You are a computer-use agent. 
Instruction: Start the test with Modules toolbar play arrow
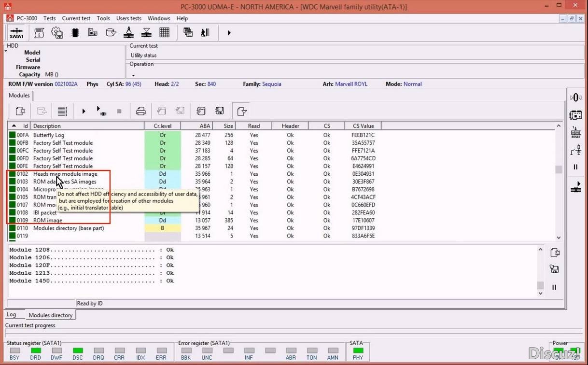(84, 111)
